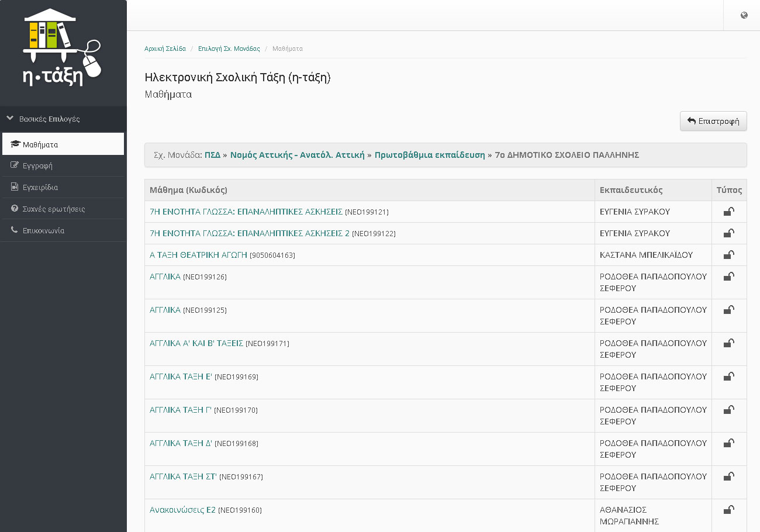Viewport: 760px width, 532px height.
Task: Click the open lock icon for Α ΤΑΞΗ ΘΕΑΤΡΙΚΗ ΑΓΩΓΗ
Action: pyautogui.click(x=729, y=255)
